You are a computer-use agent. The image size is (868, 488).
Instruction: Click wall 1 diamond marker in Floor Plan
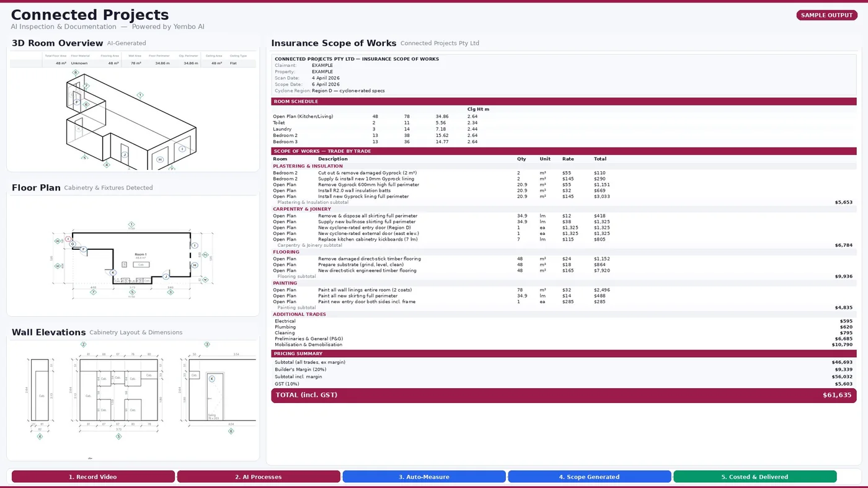tap(131, 224)
